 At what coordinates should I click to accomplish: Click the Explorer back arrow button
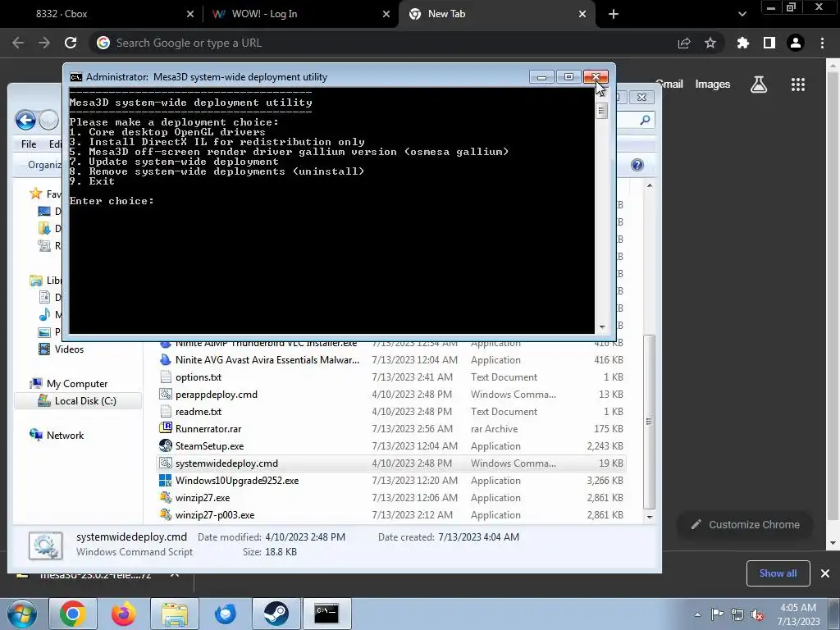[x=25, y=120]
